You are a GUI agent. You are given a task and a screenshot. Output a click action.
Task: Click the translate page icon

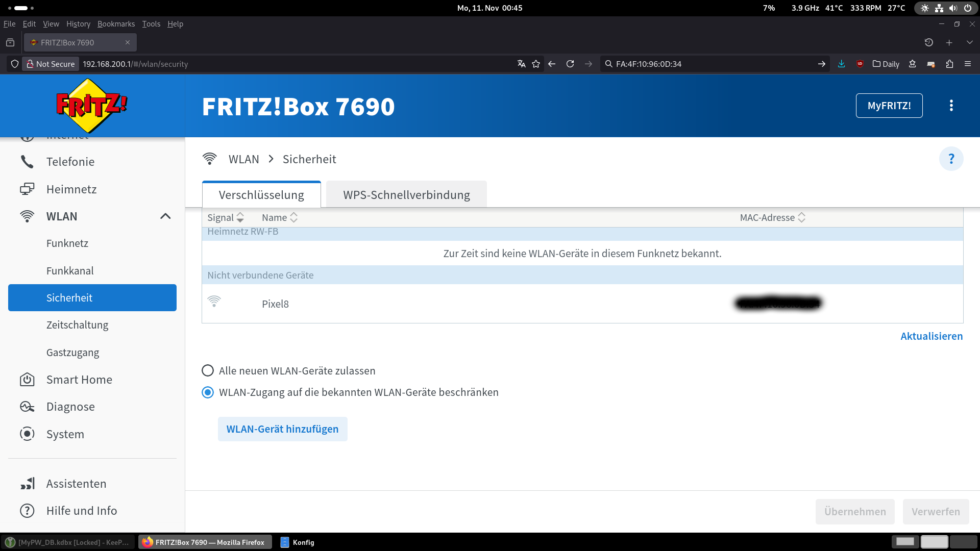click(x=521, y=64)
